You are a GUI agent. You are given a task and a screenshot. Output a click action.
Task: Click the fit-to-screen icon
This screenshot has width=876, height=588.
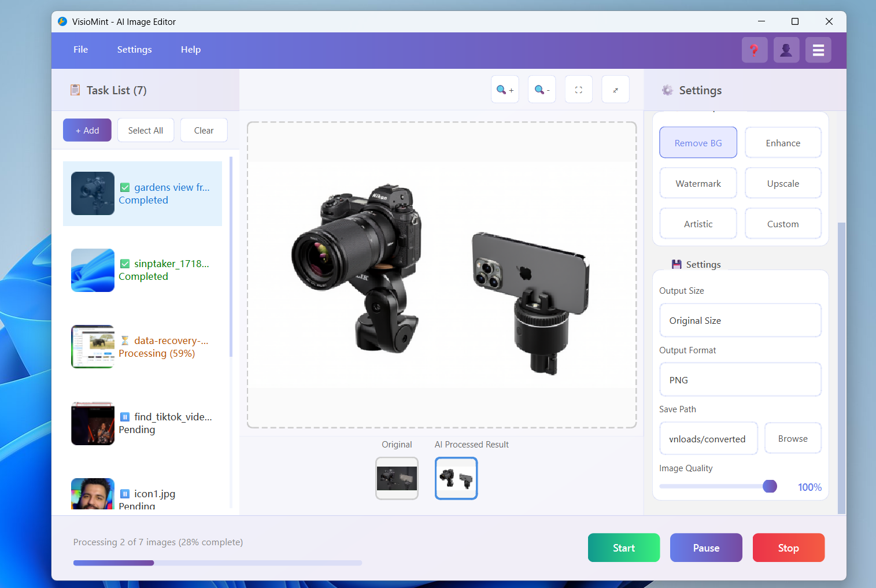[x=578, y=90]
